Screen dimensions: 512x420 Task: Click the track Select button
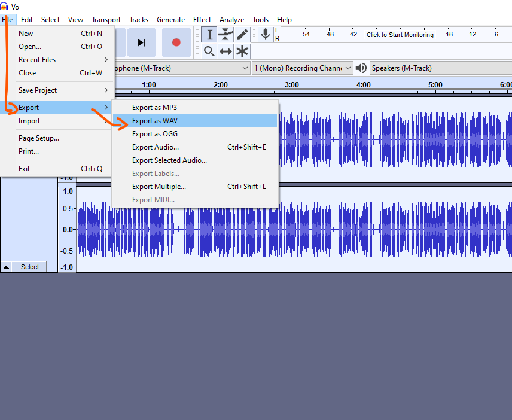[x=30, y=267]
